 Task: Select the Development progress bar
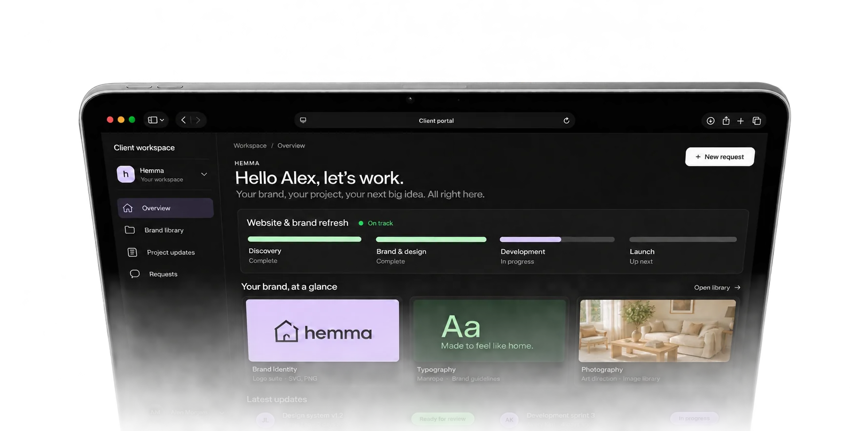[x=557, y=239]
